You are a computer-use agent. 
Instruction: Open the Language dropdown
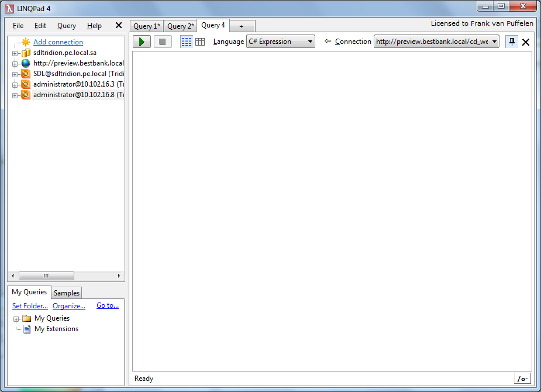point(281,42)
